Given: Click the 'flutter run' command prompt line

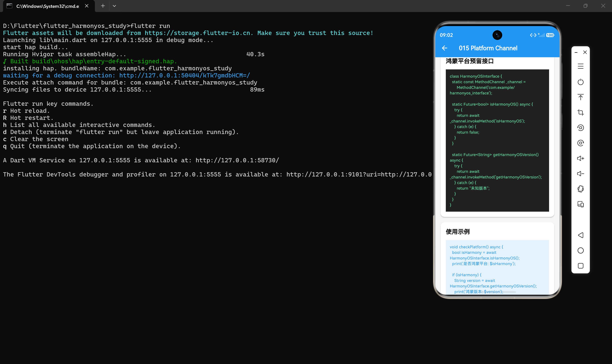Looking at the screenshot, I should point(86,26).
